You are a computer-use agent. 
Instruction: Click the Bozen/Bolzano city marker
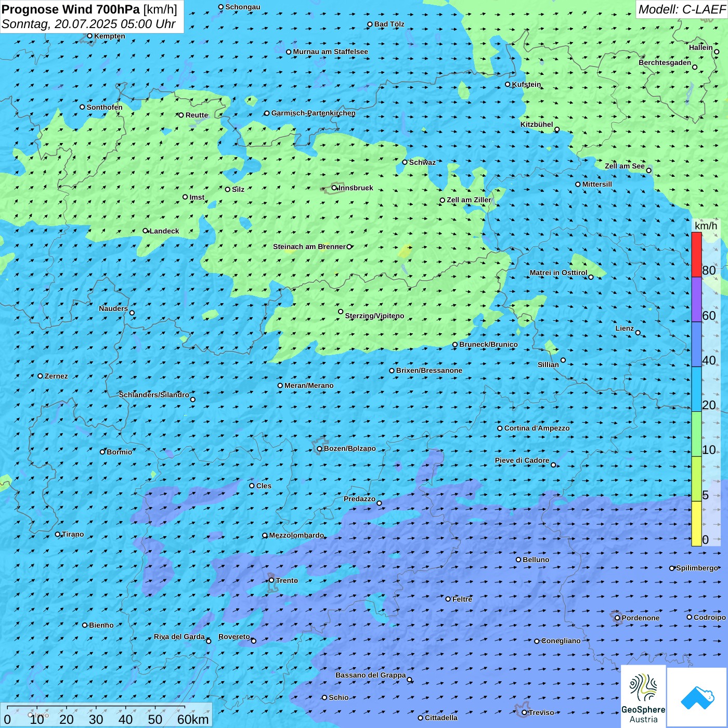point(319,449)
